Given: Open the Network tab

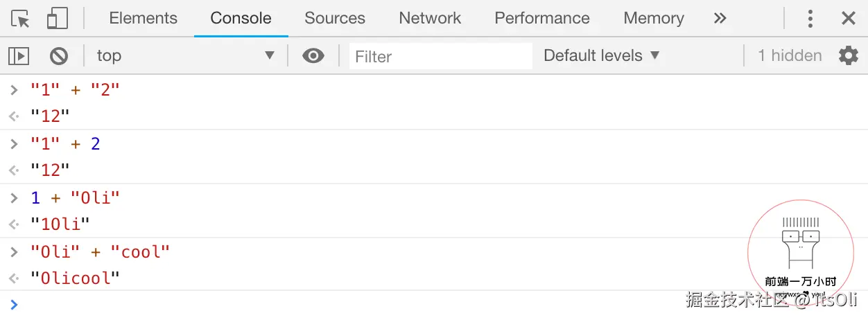Looking at the screenshot, I should tap(430, 19).
